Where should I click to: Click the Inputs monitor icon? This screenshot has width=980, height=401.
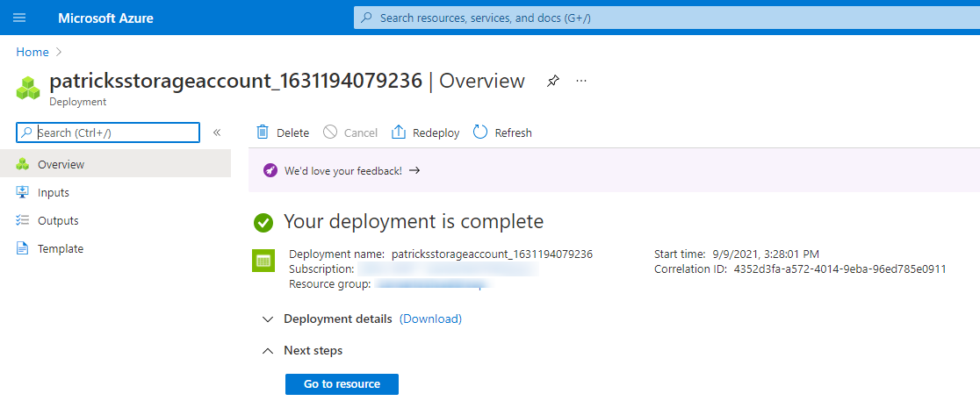pos(23,192)
